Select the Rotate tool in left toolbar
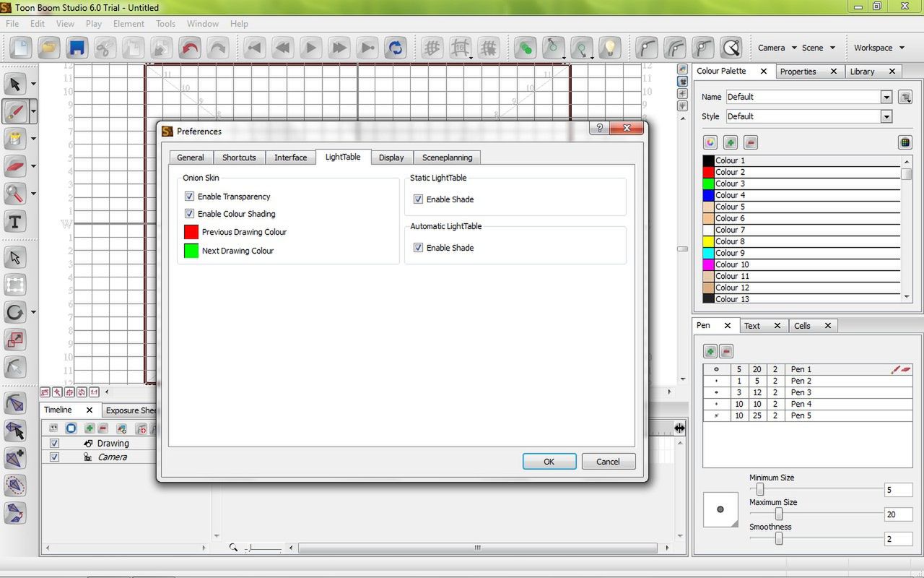Image resolution: width=924 pixels, height=578 pixels. (15, 312)
